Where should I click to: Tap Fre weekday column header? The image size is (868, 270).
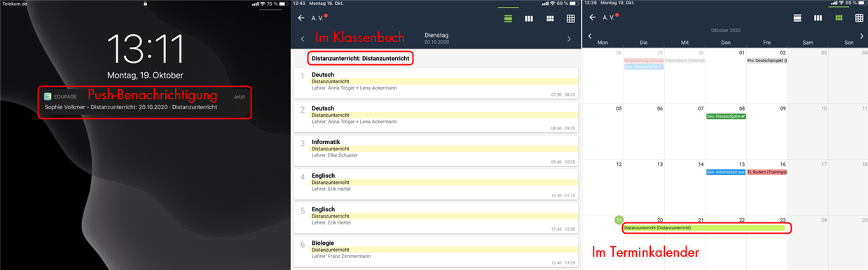point(766,43)
